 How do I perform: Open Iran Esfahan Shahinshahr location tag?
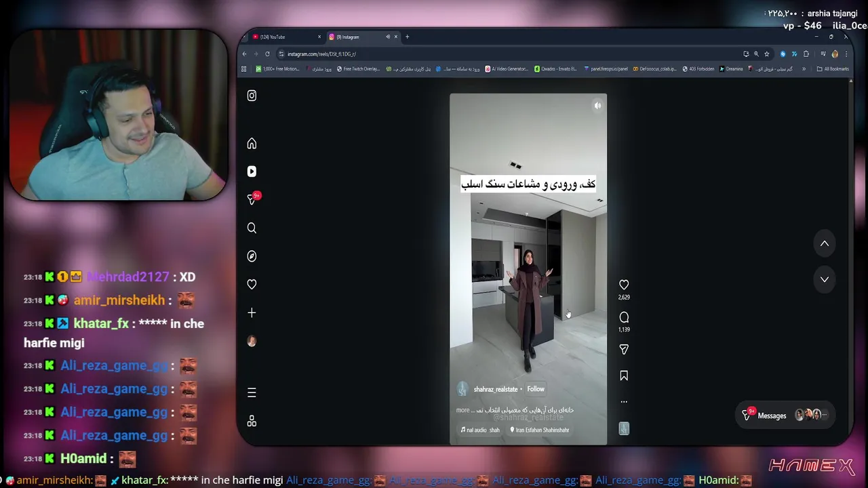pos(540,430)
